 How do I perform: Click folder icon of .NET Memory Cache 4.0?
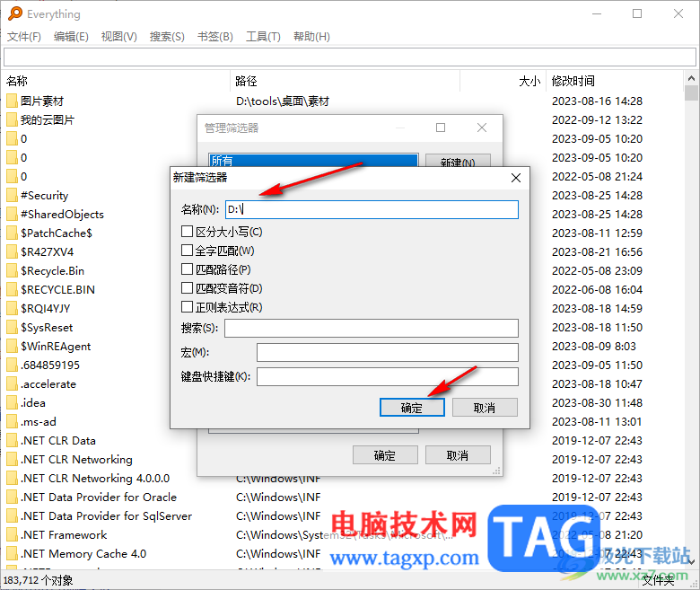coord(12,554)
